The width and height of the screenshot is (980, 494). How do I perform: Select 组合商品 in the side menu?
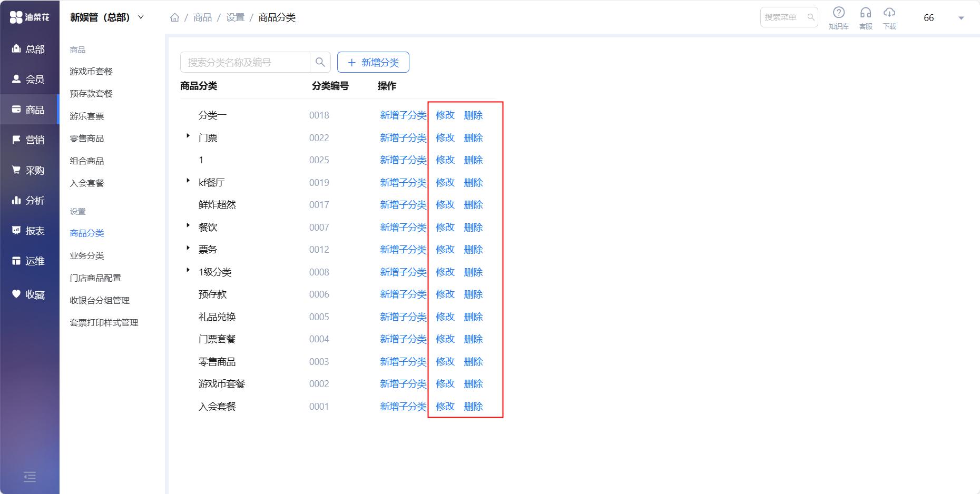click(x=87, y=161)
